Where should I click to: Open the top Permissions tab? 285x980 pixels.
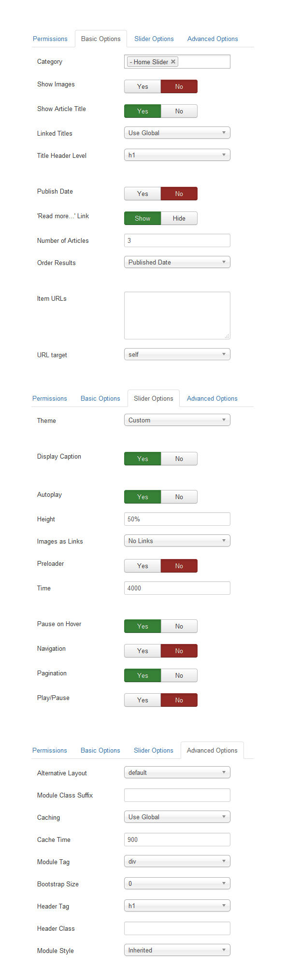pos(50,39)
